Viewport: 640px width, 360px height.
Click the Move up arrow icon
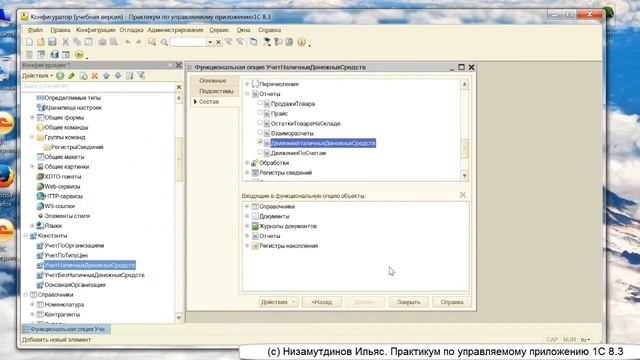pos(106,76)
